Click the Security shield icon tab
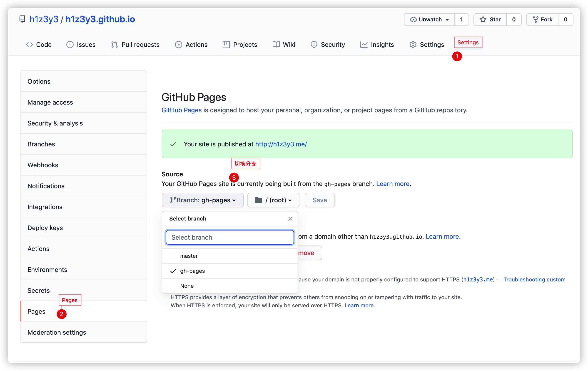This screenshot has width=588, height=371. tap(314, 45)
